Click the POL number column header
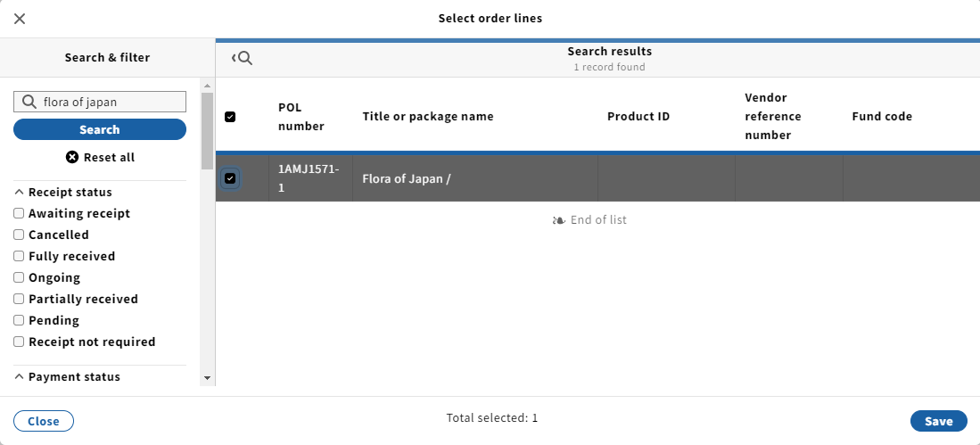Image resolution: width=980 pixels, height=445 pixels. click(301, 116)
